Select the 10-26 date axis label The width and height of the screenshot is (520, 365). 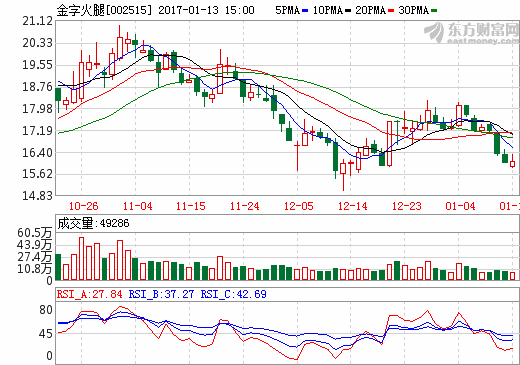83,206
